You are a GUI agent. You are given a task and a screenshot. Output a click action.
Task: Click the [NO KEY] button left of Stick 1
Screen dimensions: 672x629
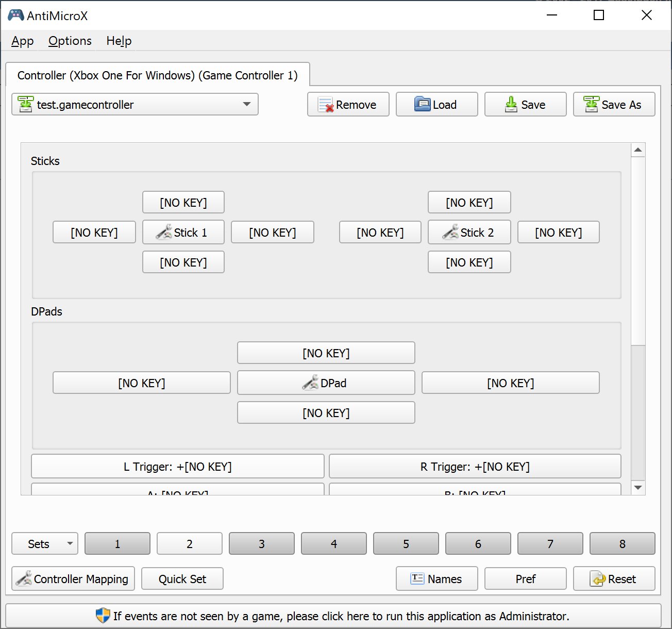click(x=94, y=233)
